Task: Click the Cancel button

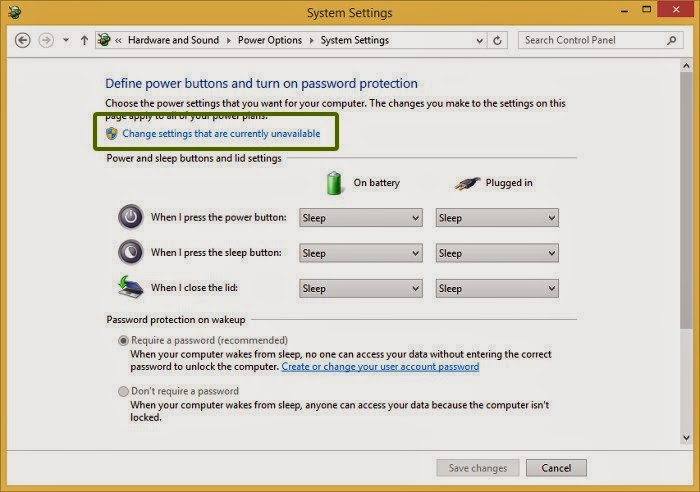Action: [x=556, y=468]
